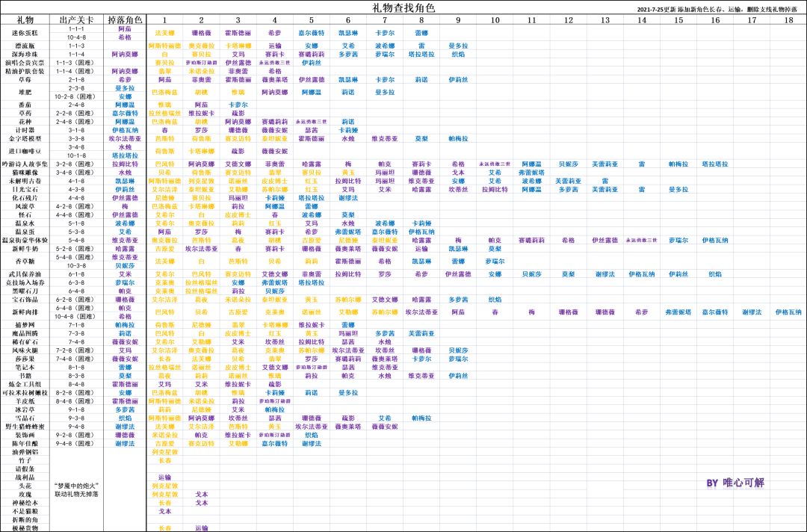Select the 新鲜牛奶 gift cell
Image resolution: width=807 pixels, height=532 pixels.
[x=25, y=249]
